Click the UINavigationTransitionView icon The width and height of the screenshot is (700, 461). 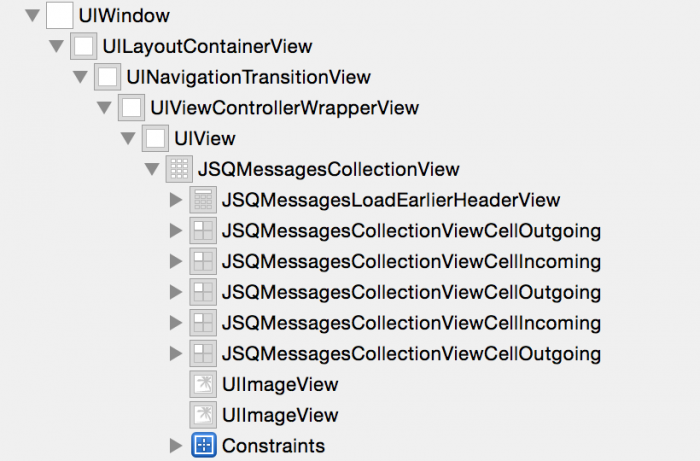(108, 77)
